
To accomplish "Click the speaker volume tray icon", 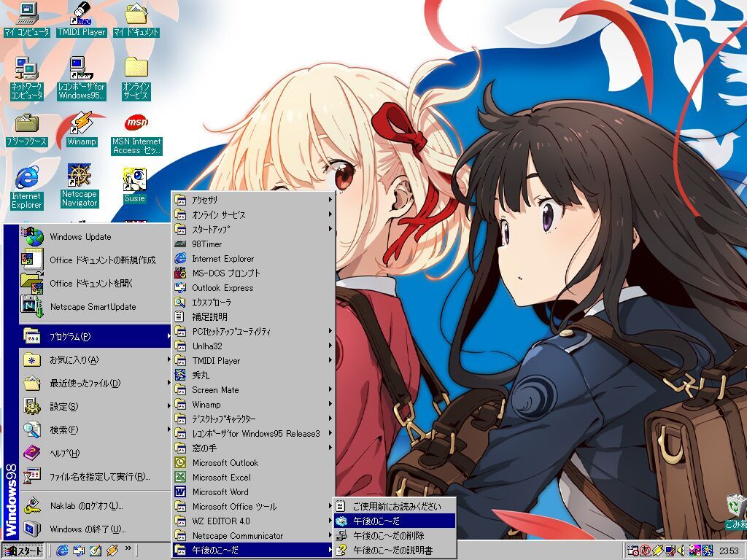I will 682,551.
